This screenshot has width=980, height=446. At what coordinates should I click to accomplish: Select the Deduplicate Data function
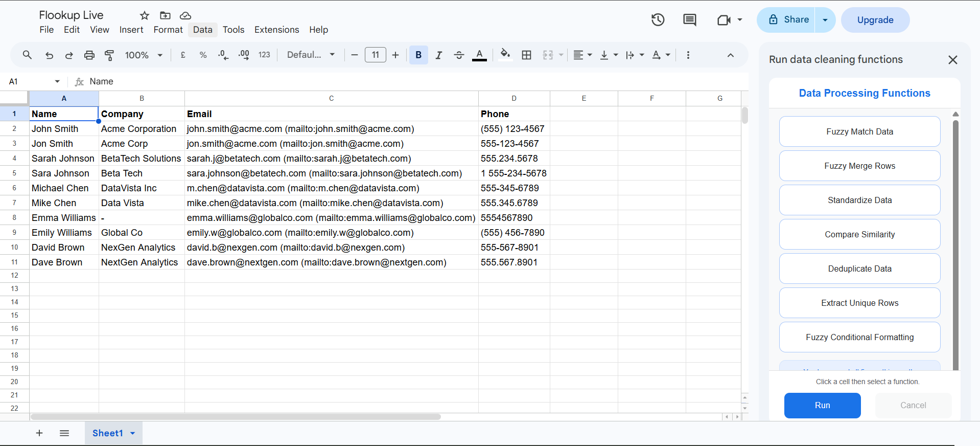click(860, 269)
